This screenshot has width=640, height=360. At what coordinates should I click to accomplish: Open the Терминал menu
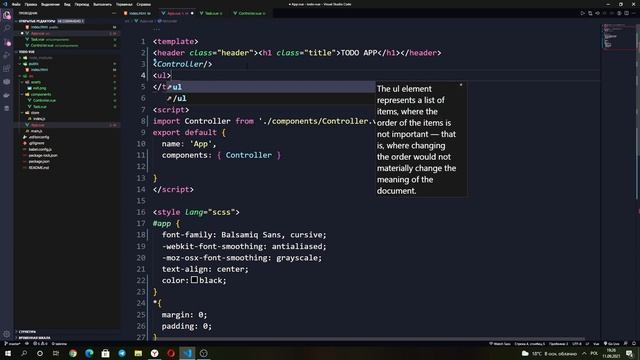[x=124, y=4]
